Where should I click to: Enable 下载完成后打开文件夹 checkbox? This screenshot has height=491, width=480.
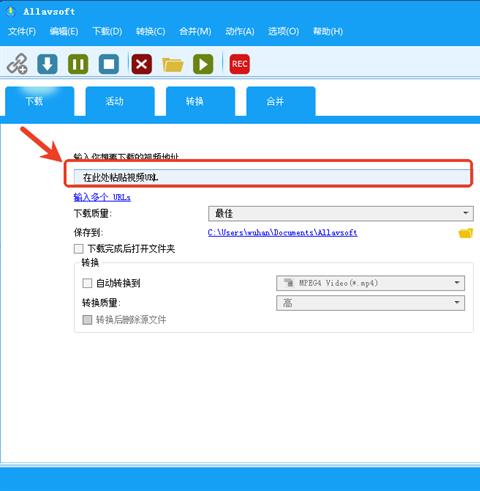coord(78,249)
